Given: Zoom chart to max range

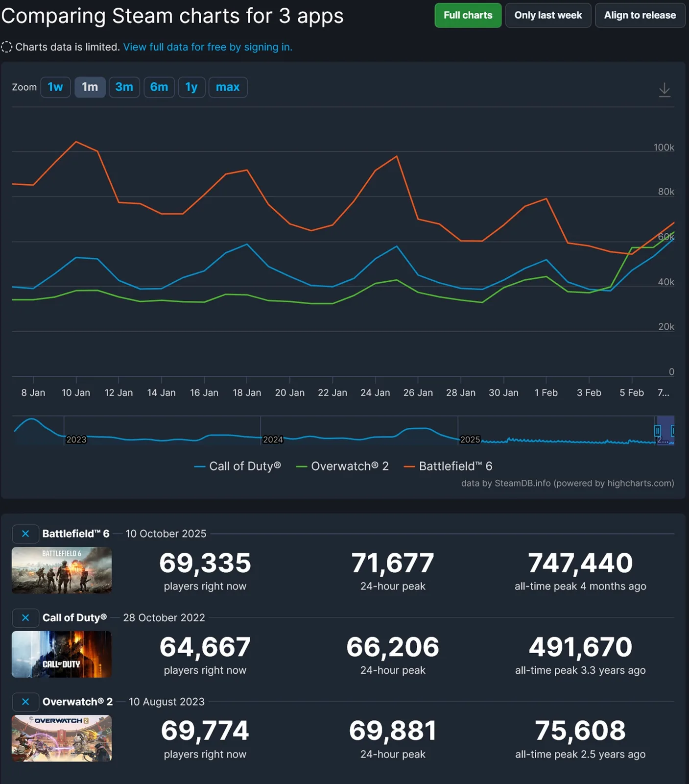Looking at the screenshot, I should 228,87.
